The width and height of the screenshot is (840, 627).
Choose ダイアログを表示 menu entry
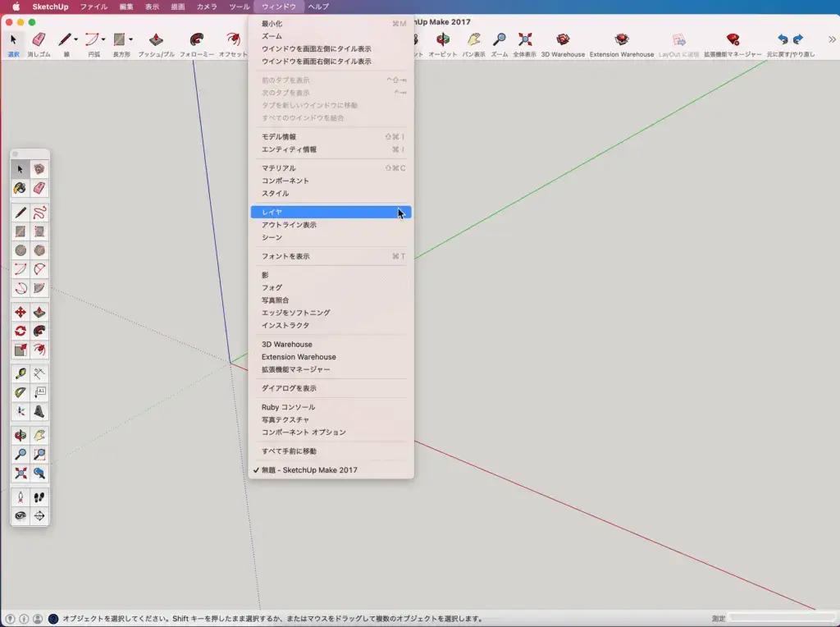pyautogui.click(x=331, y=388)
